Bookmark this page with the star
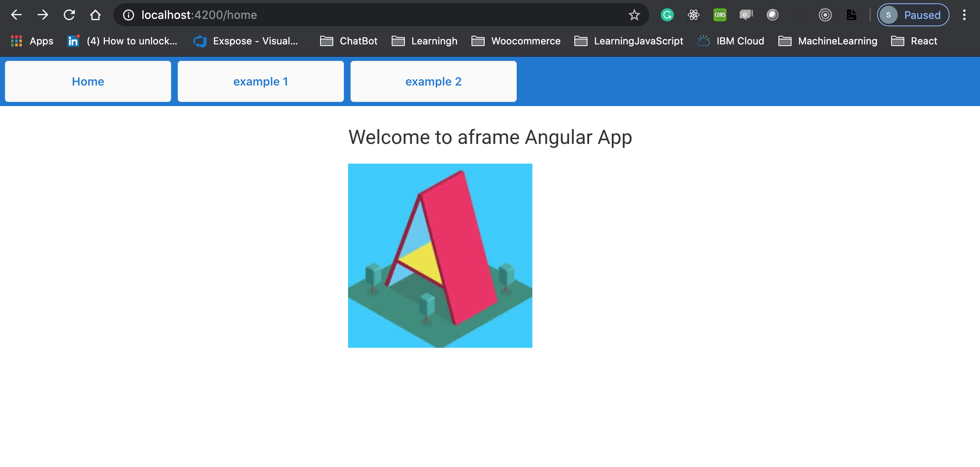 tap(634, 15)
